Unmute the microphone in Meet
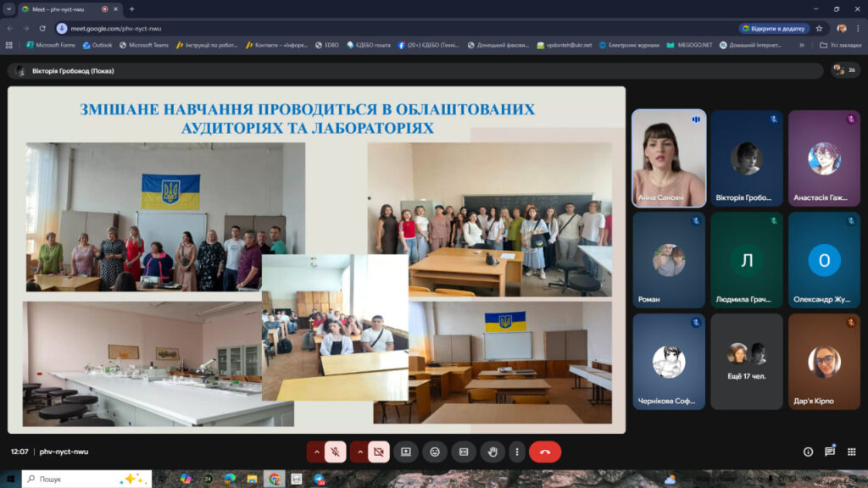 pos(336,452)
